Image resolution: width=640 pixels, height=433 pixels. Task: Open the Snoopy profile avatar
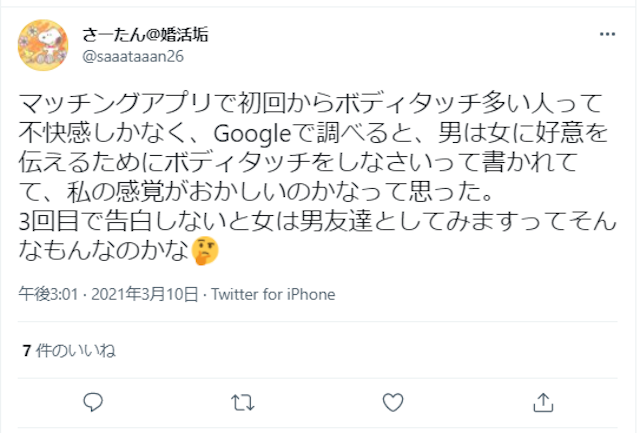pos(44,43)
